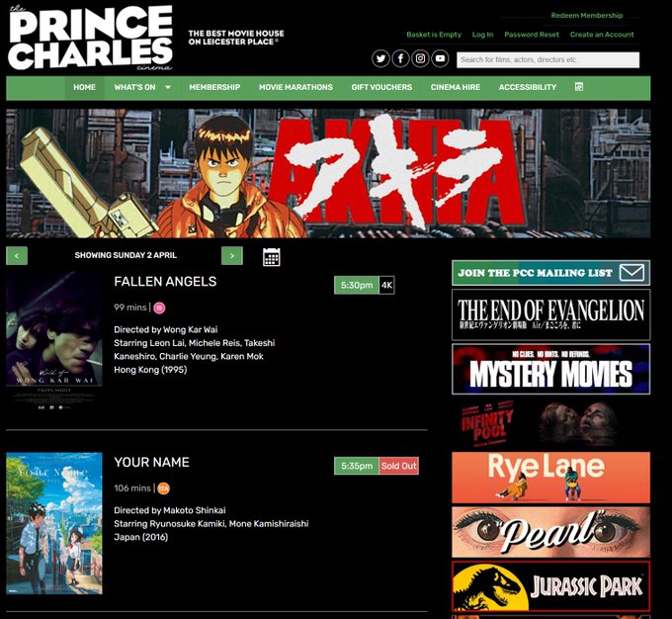
Task: Click the Showing Sunday 2 April text
Action: tap(126, 255)
